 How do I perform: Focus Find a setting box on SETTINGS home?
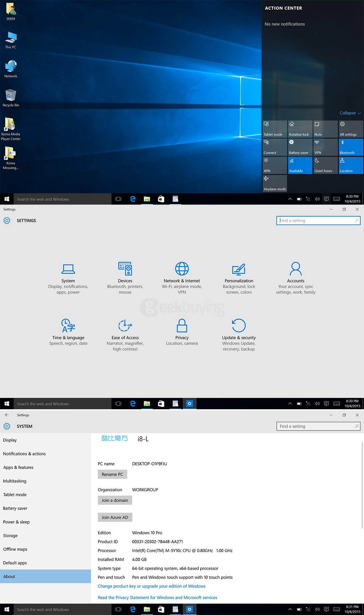318,220
